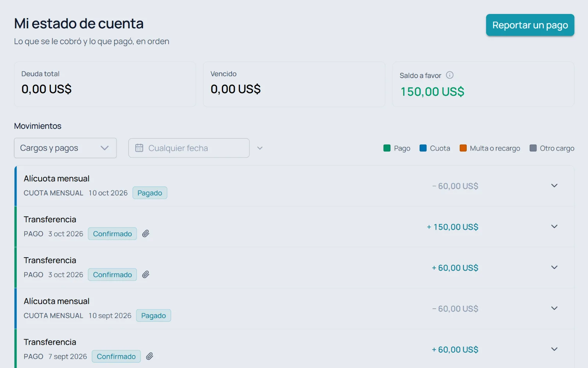Expand the 3 oct +60,00 US$ Transferencia row
588x368 pixels.
554,268
